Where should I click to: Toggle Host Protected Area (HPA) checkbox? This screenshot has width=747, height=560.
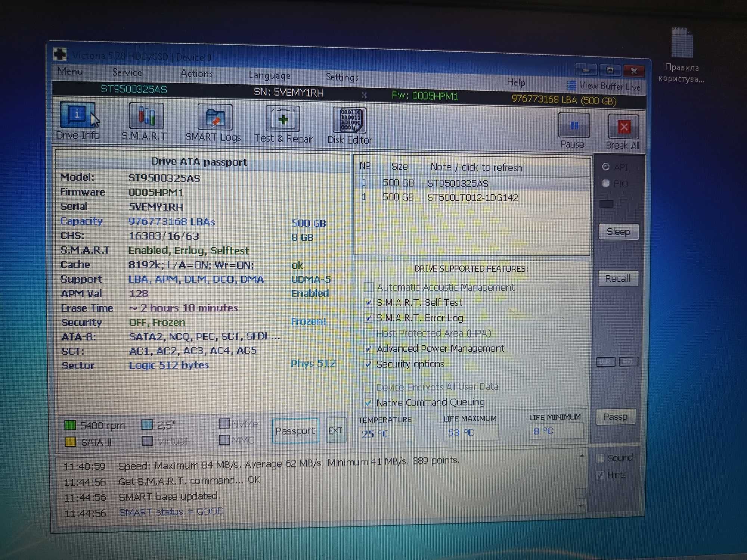368,333
